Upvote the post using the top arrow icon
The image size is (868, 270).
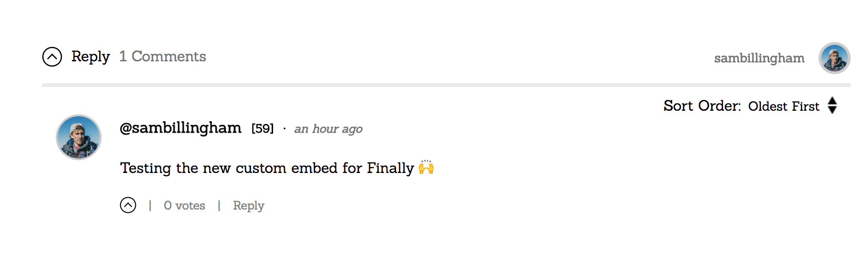(52, 57)
